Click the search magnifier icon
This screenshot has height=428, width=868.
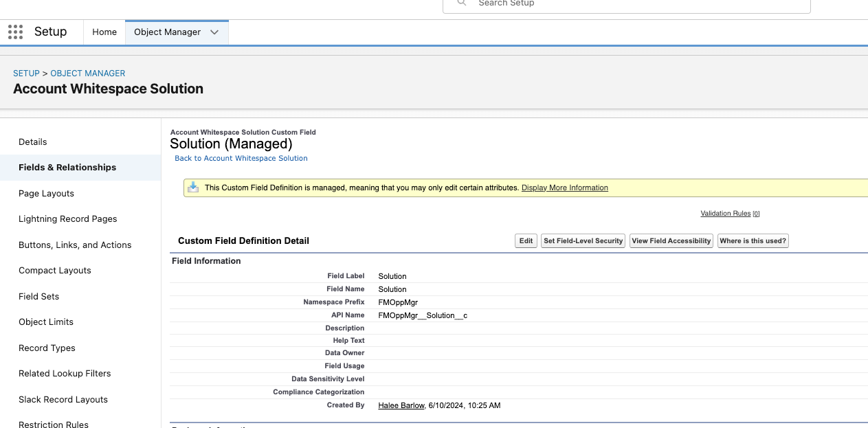pos(463,3)
